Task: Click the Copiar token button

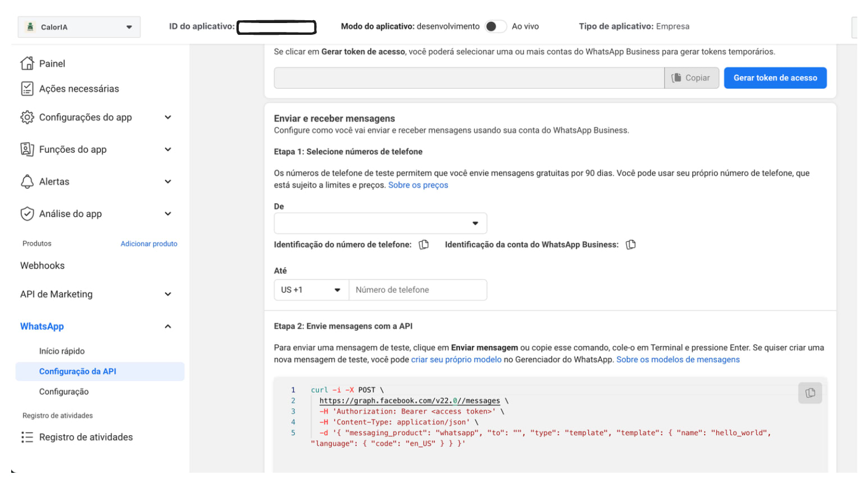Action: point(692,78)
